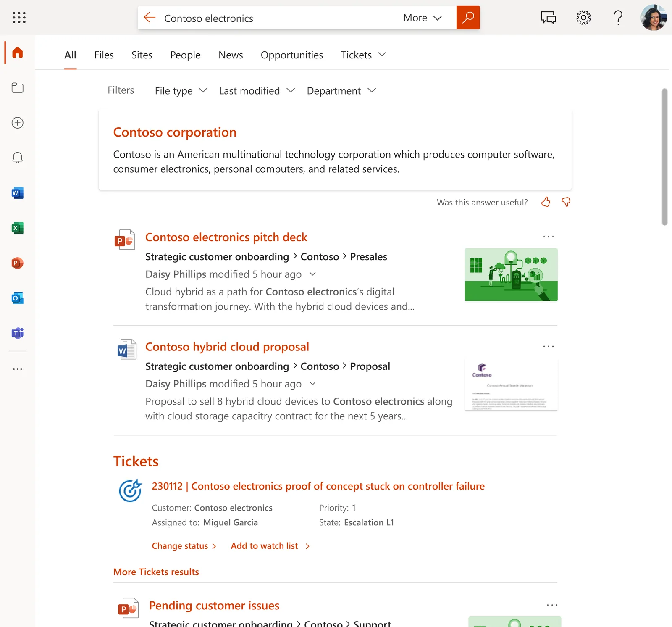Expand the More dropdown in search box
This screenshot has width=672, height=627.
(423, 18)
